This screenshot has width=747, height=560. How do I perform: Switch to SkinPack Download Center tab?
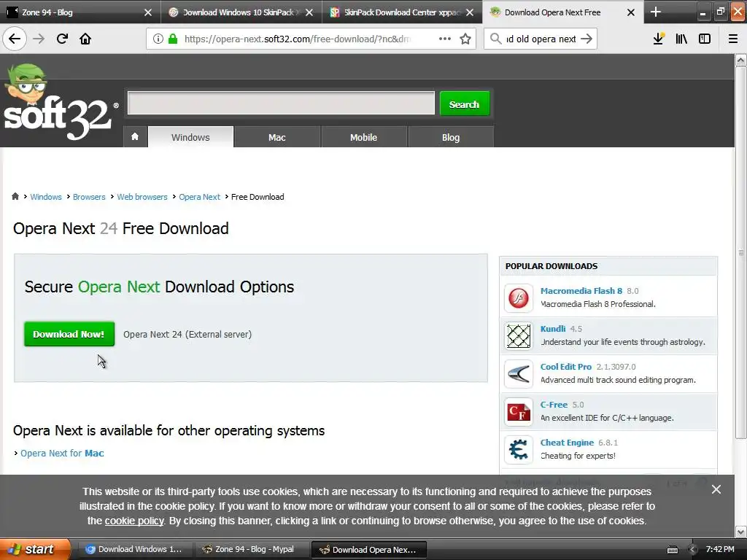(400, 12)
